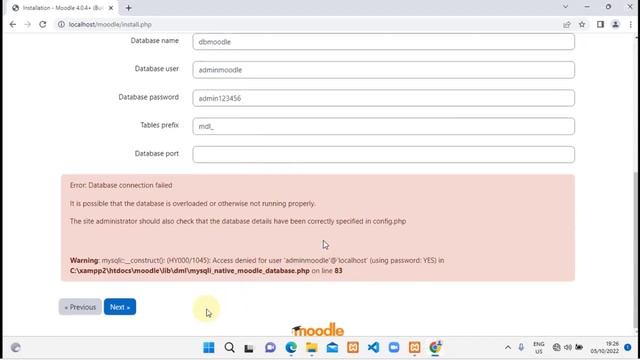Open the network tray icon
Image resolution: width=640 pixels, height=360 pixels.
556,347
